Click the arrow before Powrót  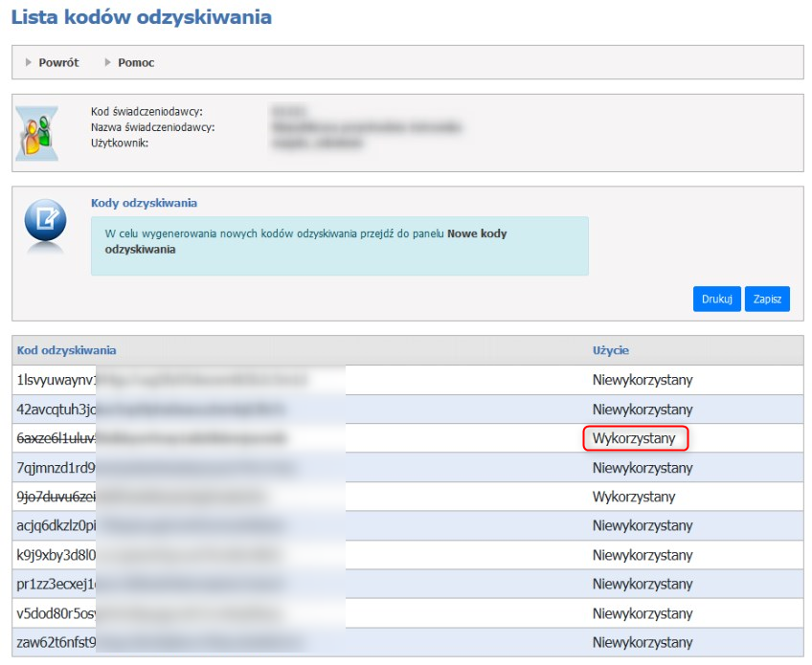[29, 62]
